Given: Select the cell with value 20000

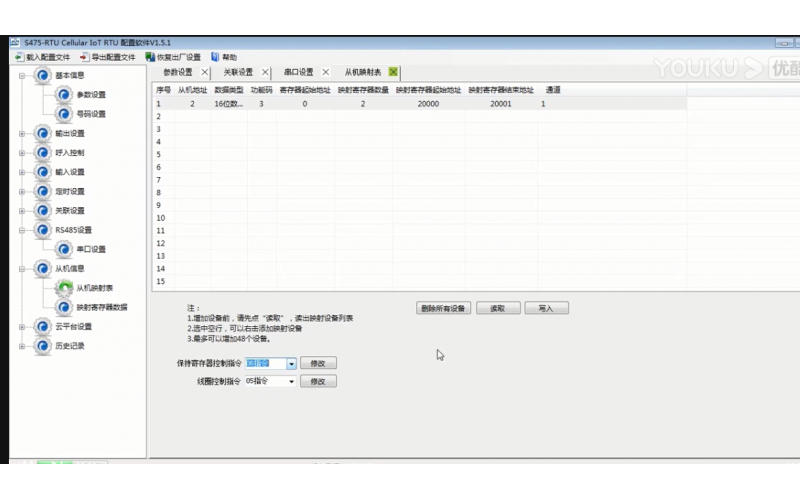Looking at the screenshot, I should coord(429,104).
